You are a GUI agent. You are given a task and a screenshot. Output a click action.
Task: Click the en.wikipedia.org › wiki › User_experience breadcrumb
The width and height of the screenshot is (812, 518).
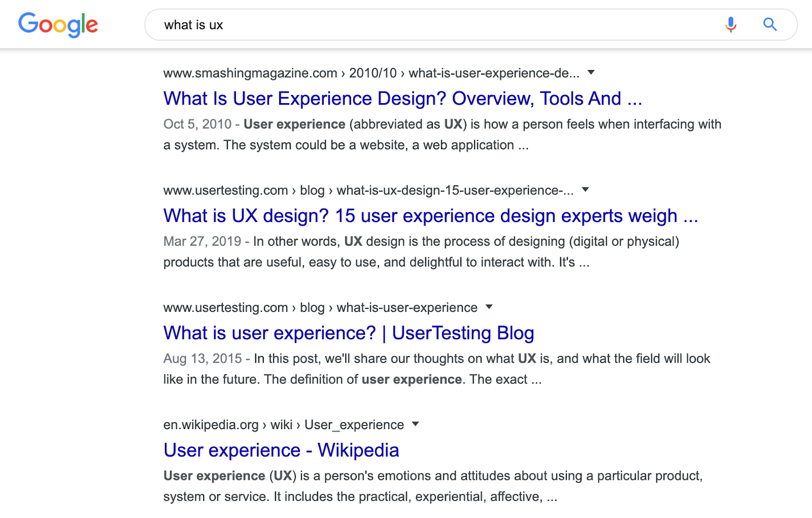284,425
